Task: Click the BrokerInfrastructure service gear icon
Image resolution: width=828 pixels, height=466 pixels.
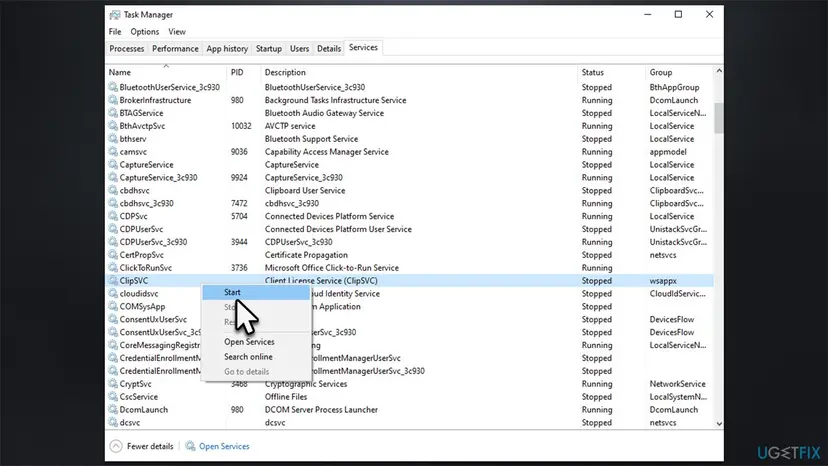Action: [113, 100]
